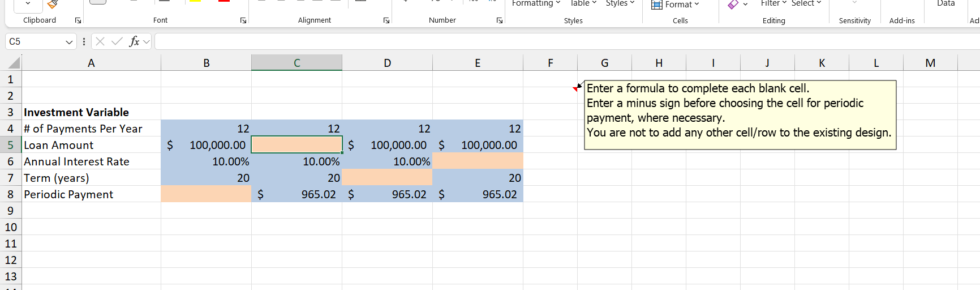Viewport: 980px width, 290px height.
Task: Select the '# of Payments Per Year' cell
Action: pyautogui.click(x=91, y=129)
